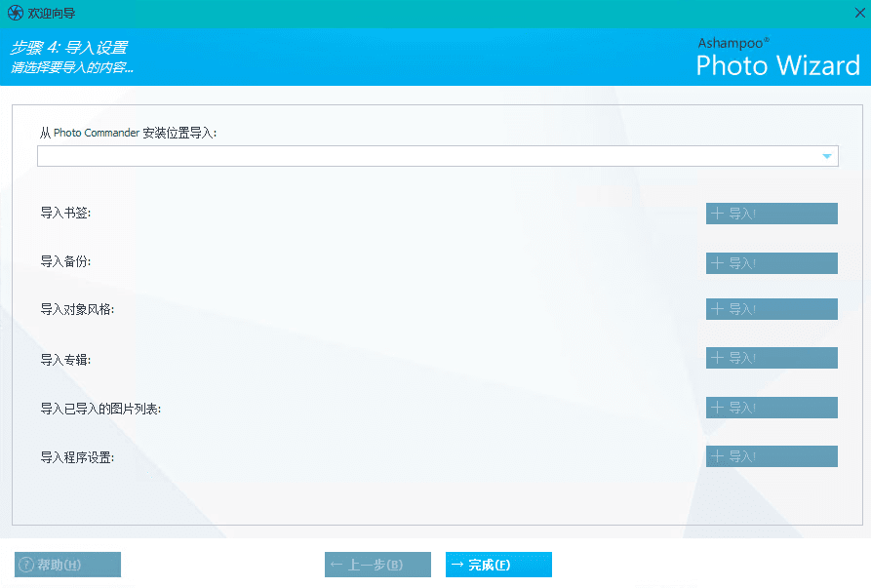871x588 pixels.
Task: Open help with the 帮助(H) button
Action: [67, 565]
